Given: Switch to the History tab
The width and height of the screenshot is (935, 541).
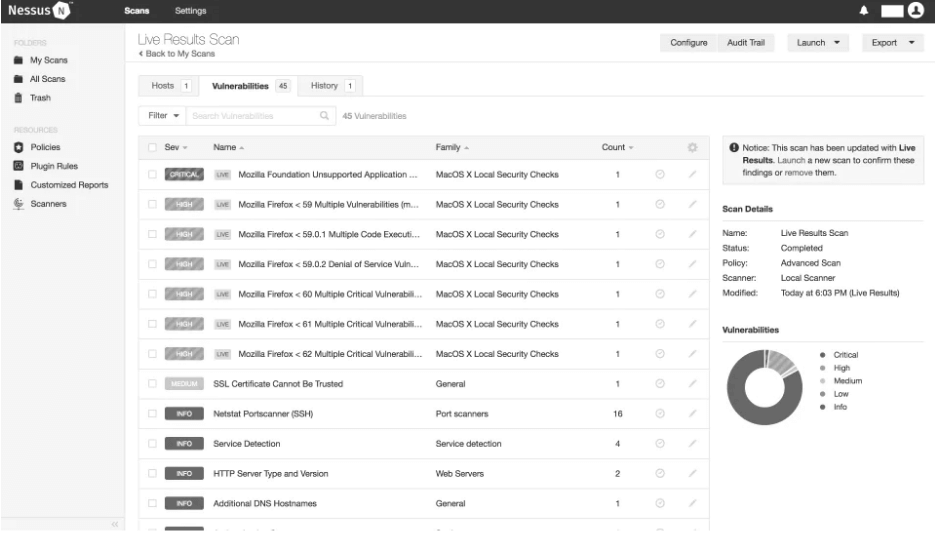Looking at the screenshot, I should click(x=330, y=87).
